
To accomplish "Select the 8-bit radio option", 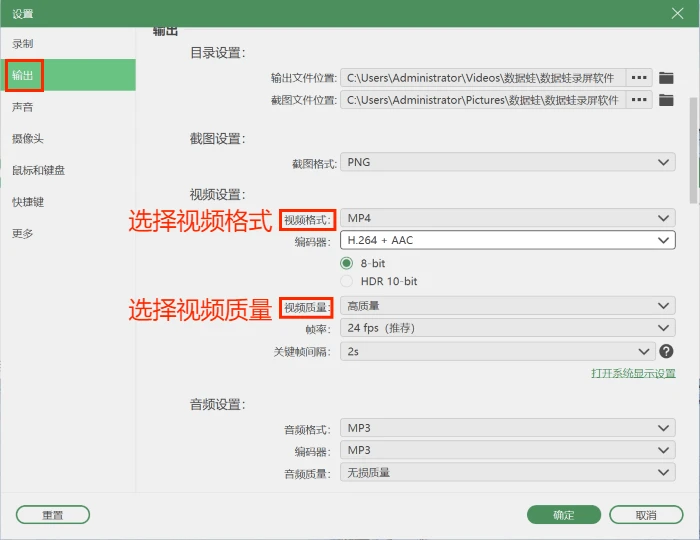I will point(346,263).
